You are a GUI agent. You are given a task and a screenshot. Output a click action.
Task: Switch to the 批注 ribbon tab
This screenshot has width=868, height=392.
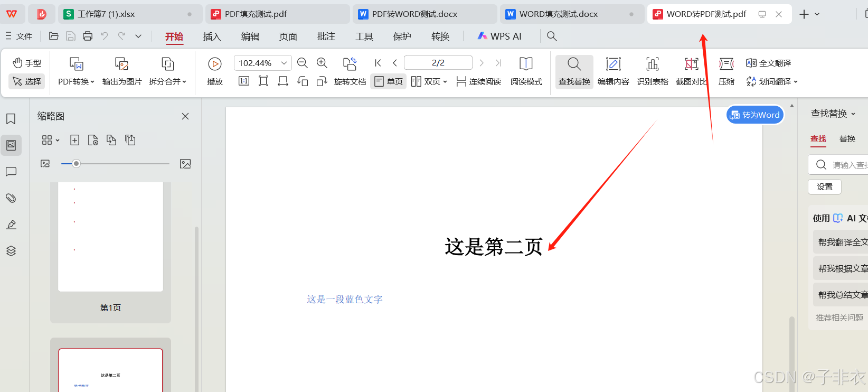point(326,36)
